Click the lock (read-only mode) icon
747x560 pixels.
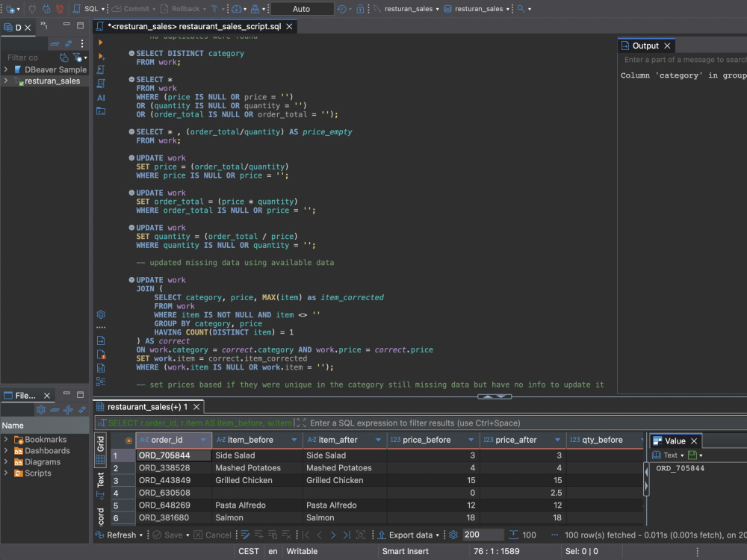point(360,8)
